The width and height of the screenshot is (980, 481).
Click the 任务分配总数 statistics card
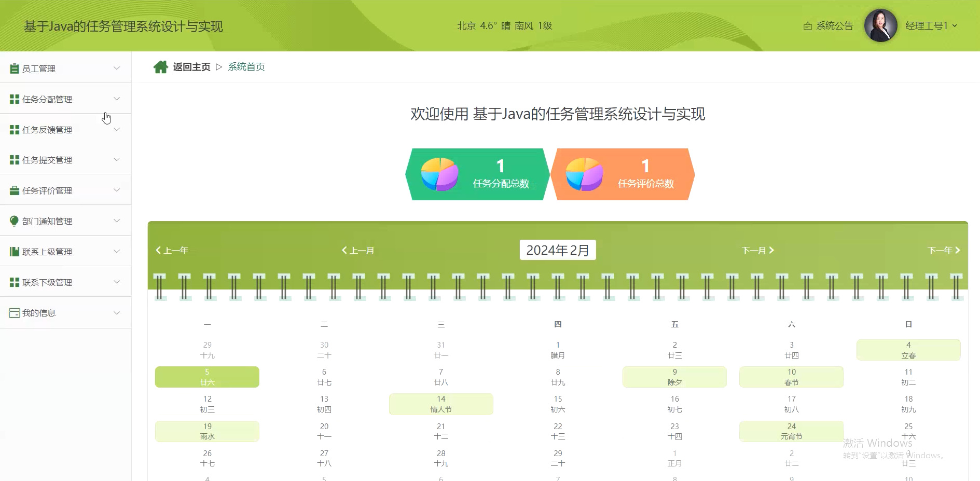point(477,174)
